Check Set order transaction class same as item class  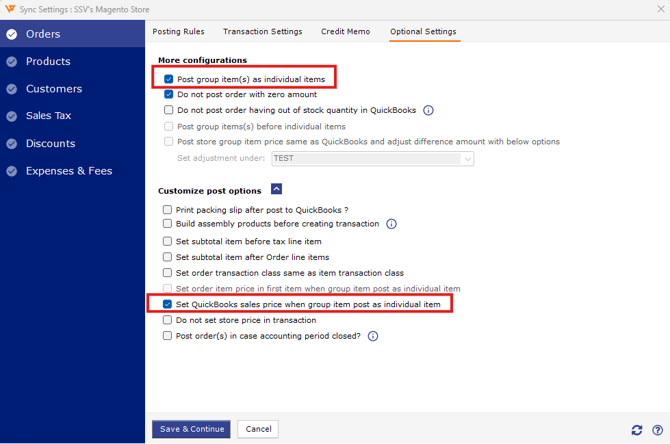168,273
